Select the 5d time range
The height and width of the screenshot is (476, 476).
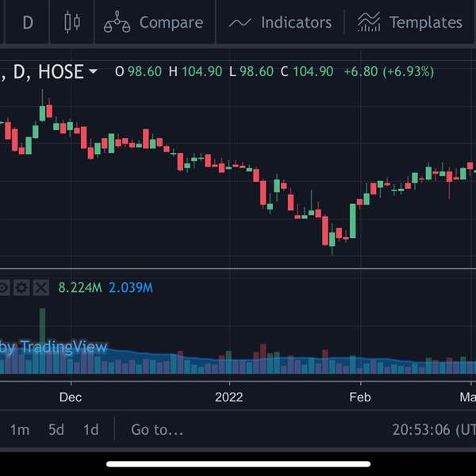(x=56, y=430)
